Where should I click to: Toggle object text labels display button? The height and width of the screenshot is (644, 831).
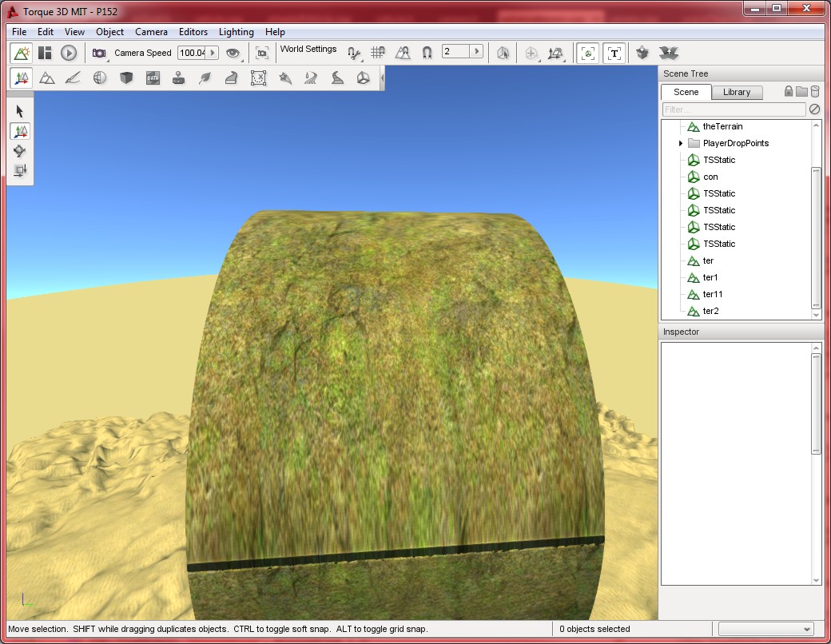click(614, 53)
